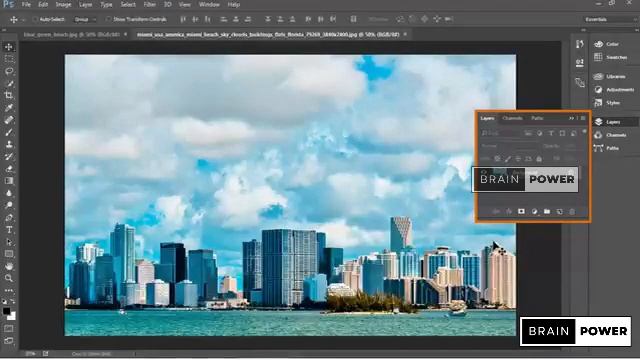Select the Blur tool
This screenshot has width=640, height=360.
pyautogui.click(x=9, y=193)
